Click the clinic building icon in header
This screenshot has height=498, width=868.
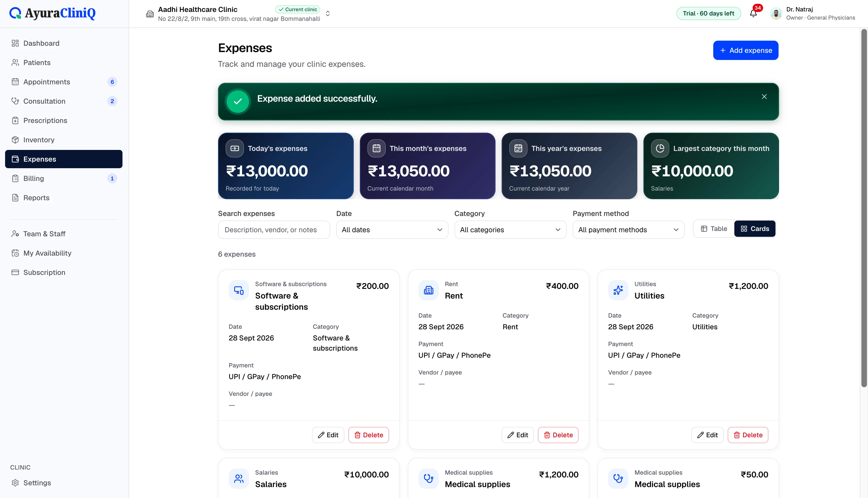pos(150,14)
